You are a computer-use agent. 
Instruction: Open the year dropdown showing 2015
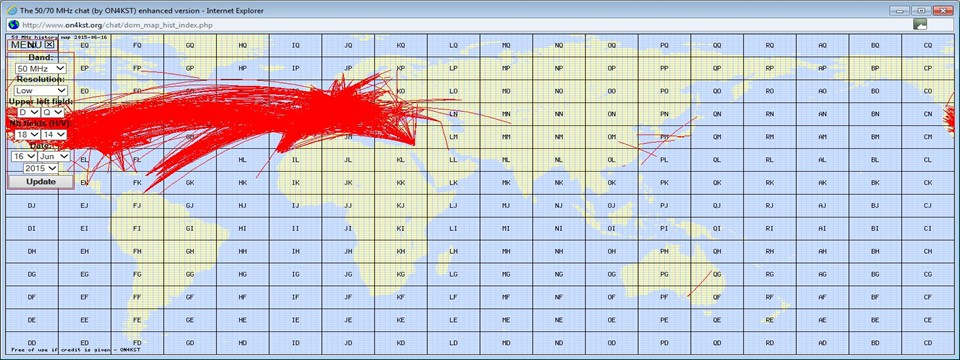tap(41, 168)
